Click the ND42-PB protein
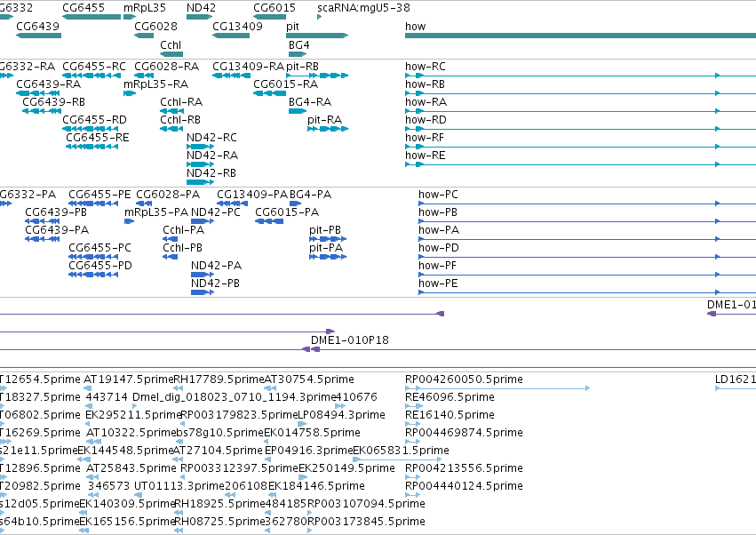Viewport: 756px width, 535px height. click(203, 292)
